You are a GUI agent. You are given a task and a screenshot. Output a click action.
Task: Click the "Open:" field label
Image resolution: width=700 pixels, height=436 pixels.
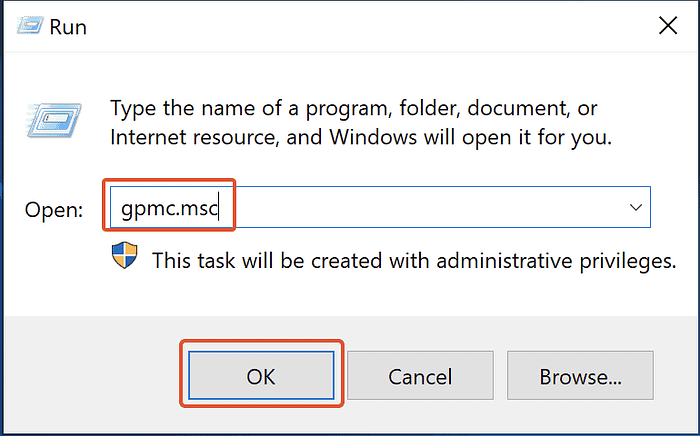tap(54, 210)
